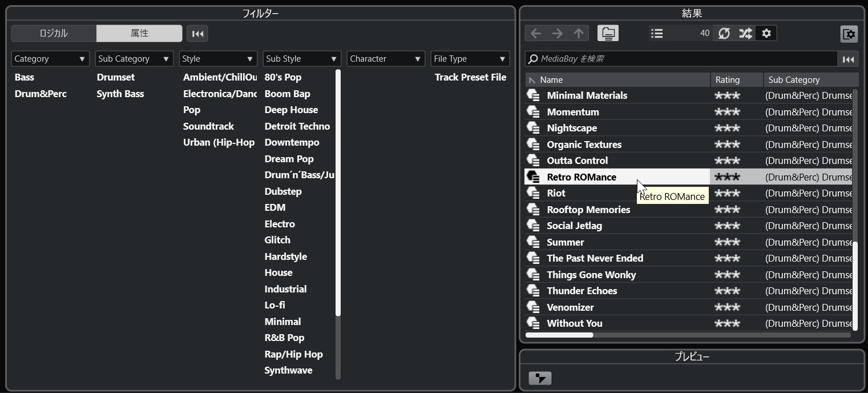868x393 pixels.
Task: Toggle shuffle results icon
Action: coord(745,34)
